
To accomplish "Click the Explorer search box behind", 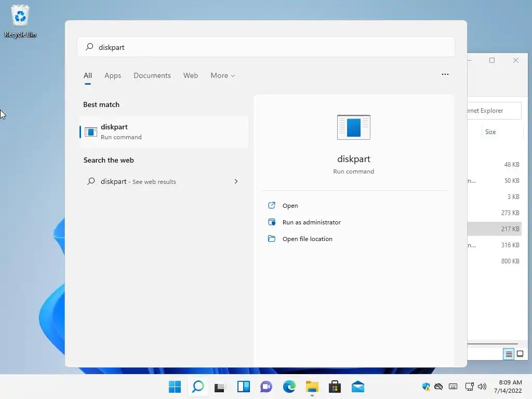I will [x=494, y=111].
